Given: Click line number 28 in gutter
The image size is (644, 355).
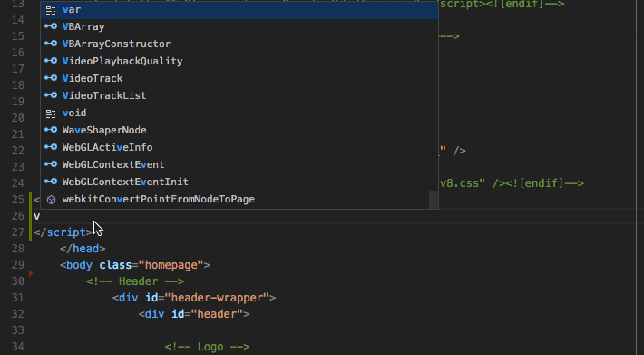Looking at the screenshot, I should 17,249.
